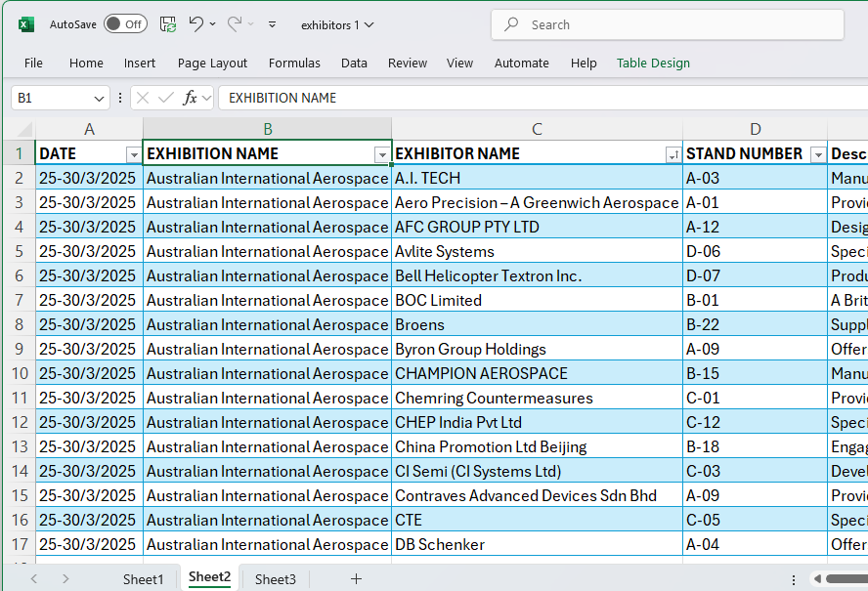Click the Insert Function fx icon
This screenshot has height=591, width=868.
click(190, 98)
